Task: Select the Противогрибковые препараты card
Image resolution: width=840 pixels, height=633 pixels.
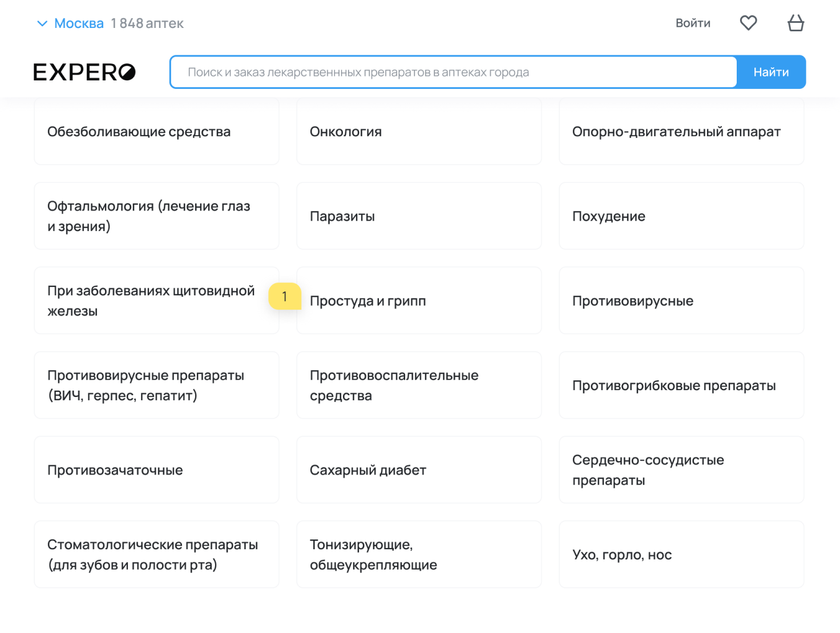Action: 681,386
